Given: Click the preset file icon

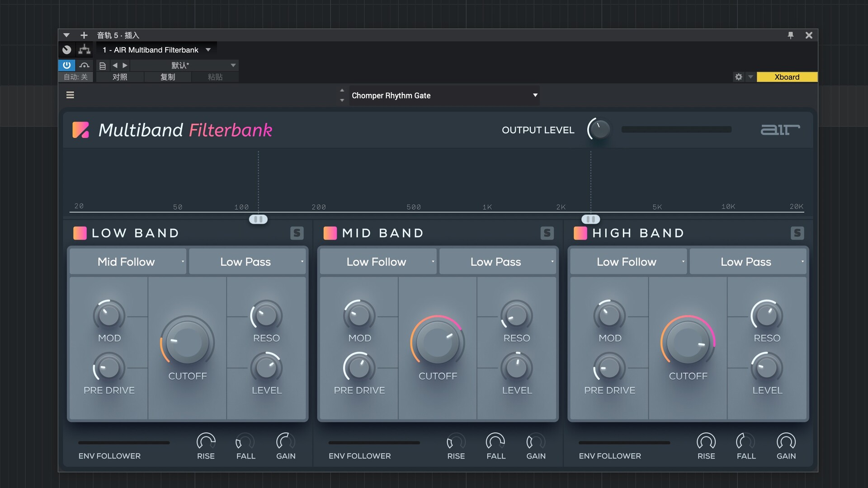Looking at the screenshot, I should tap(103, 66).
